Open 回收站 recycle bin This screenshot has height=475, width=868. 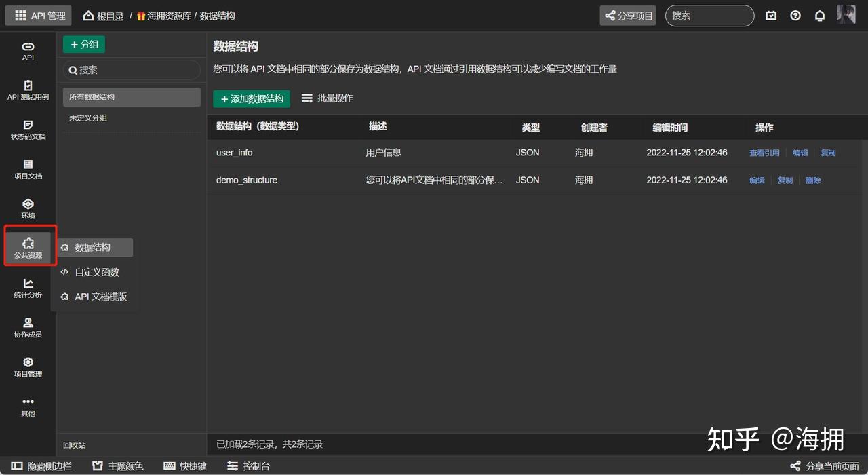pos(75,445)
